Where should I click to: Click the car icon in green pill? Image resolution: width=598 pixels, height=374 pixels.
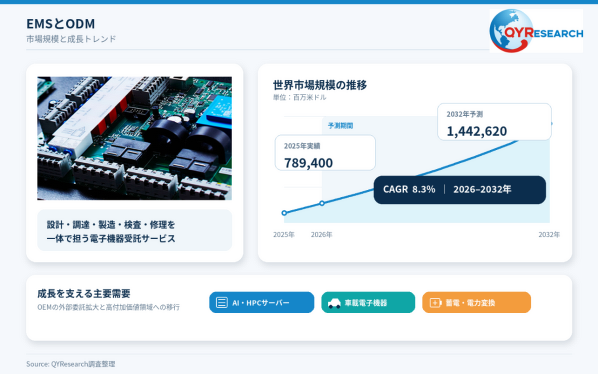pos(334,303)
